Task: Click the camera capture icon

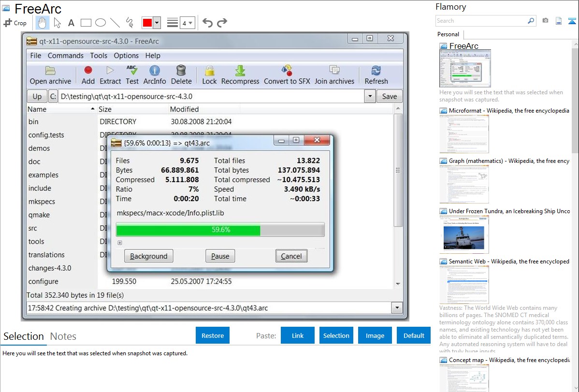Action: tap(545, 21)
